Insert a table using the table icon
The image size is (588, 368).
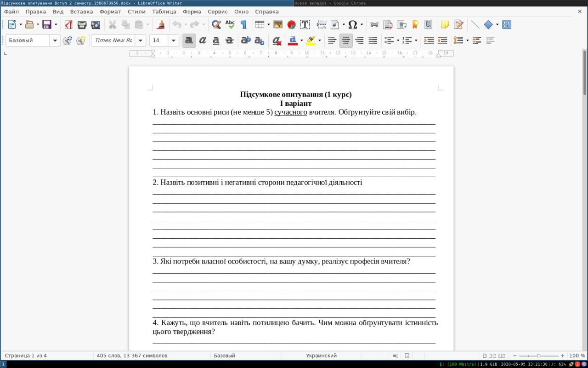point(260,24)
